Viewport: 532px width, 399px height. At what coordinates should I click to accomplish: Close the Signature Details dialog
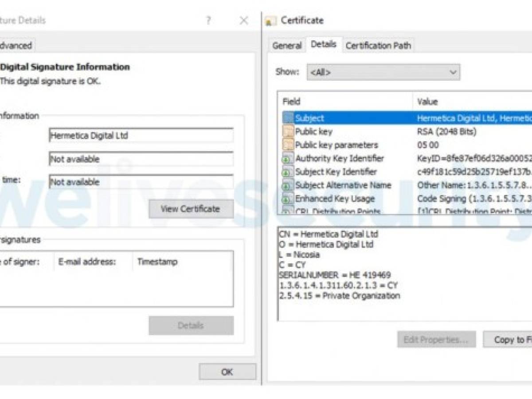pyautogui.click(x=244, y=20)
